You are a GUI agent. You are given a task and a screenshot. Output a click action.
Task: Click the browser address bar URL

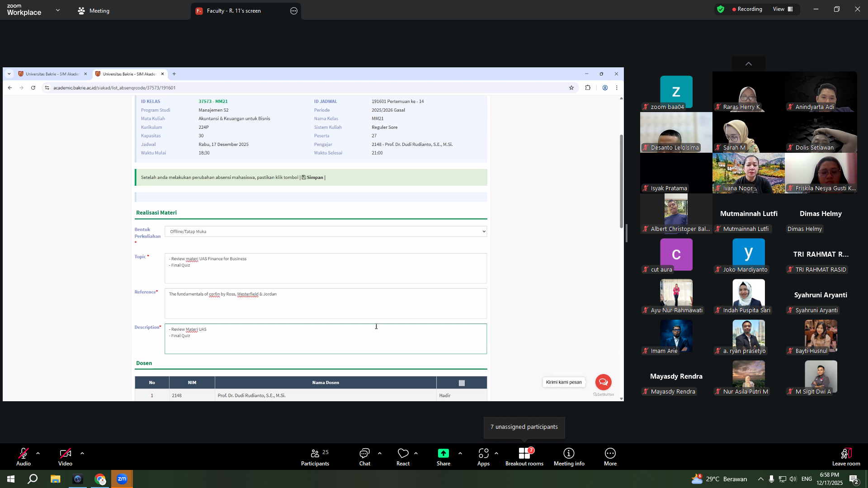[x=114, y=88]
